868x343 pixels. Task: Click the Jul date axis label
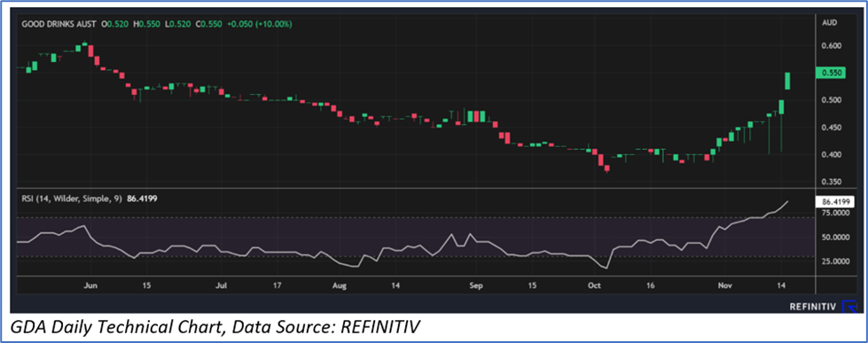222,285
